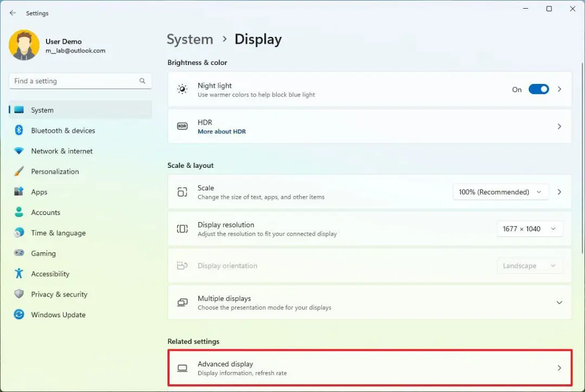Screen dimensions: 585x392
Task: Click the Scale & layout heading
Action: [x=190, y=165]
